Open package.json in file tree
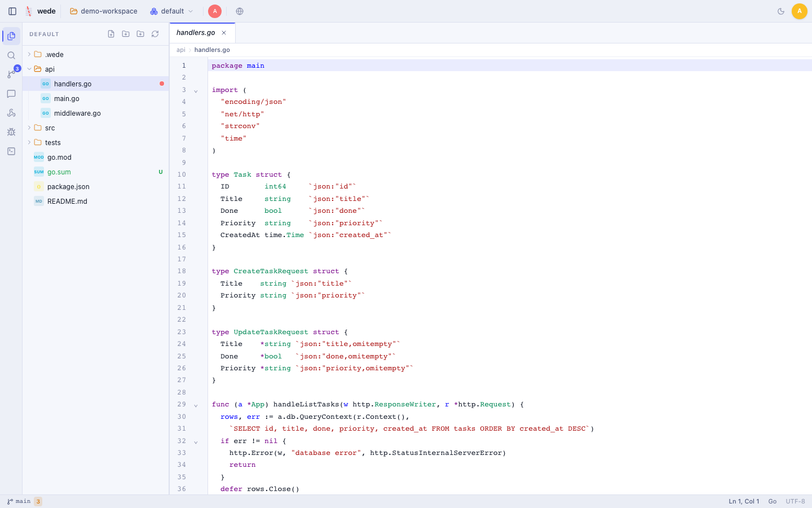 (x=96, y=186)
